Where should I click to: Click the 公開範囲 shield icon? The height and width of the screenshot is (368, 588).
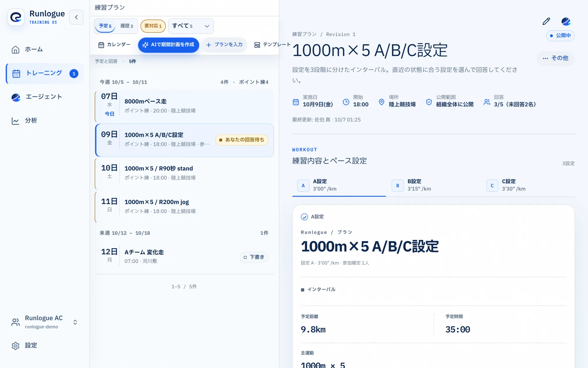429,102
